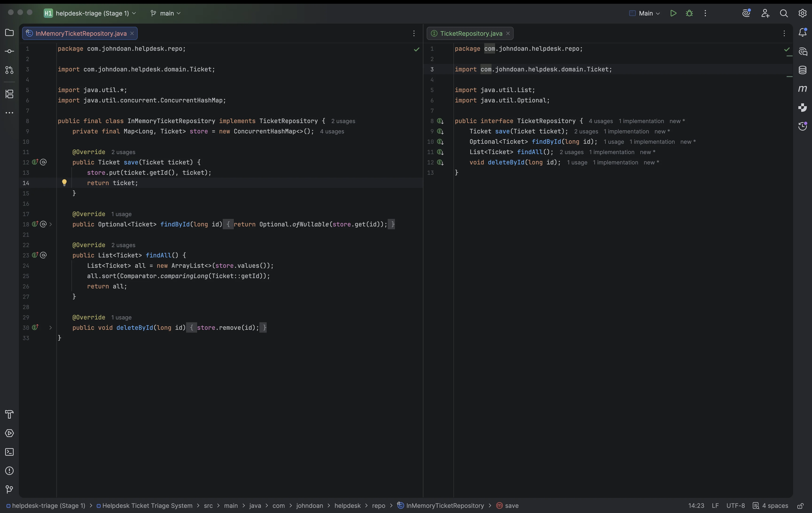This screenshot has width=812, height=513.
Task: Close the TicketRepository.java tab
Action: pyautogui.click(x=508, y=33)
